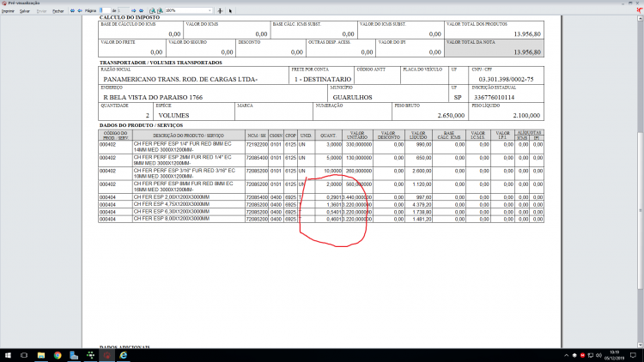Click row CH FER ESP 6,30X1200X3000MM

pos(171,212)
